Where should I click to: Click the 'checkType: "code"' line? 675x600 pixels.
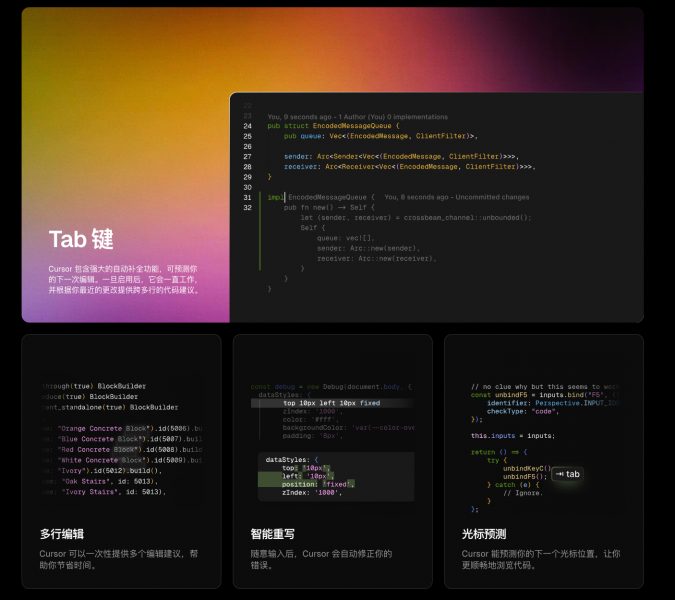(523, 411)
